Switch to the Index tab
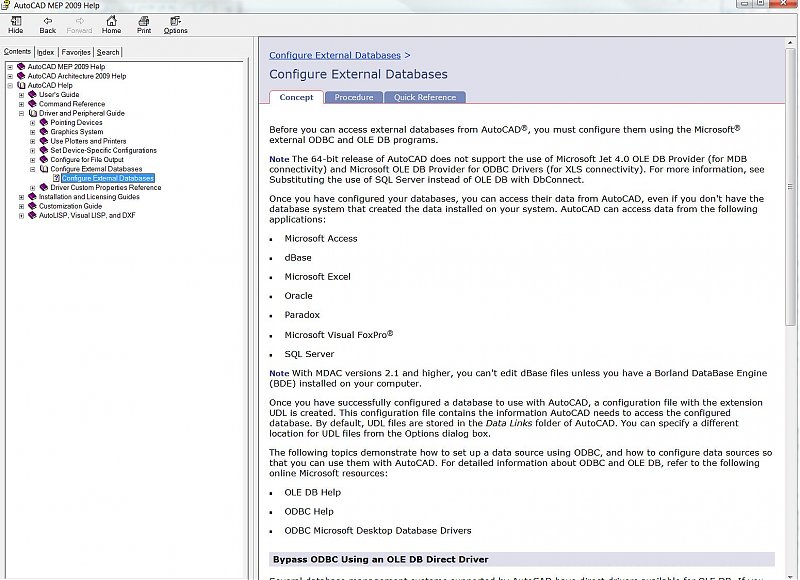This screenshot has height=580, width=800. 45,52
